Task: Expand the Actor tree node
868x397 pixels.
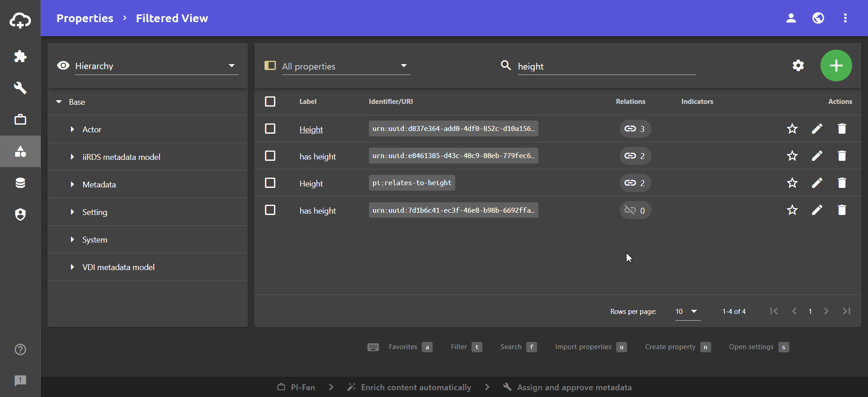Action: click(x=72, y=130)
